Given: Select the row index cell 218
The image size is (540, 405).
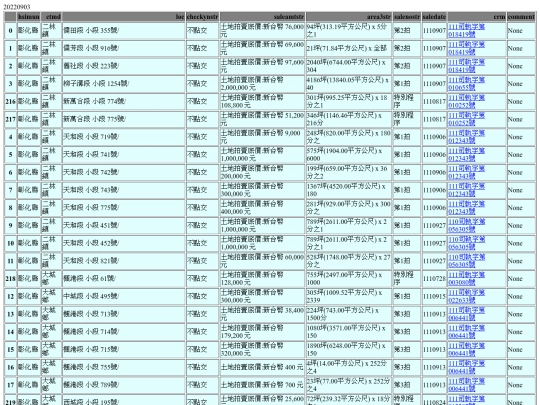Looking at the screenshot, I should [10, 279].
